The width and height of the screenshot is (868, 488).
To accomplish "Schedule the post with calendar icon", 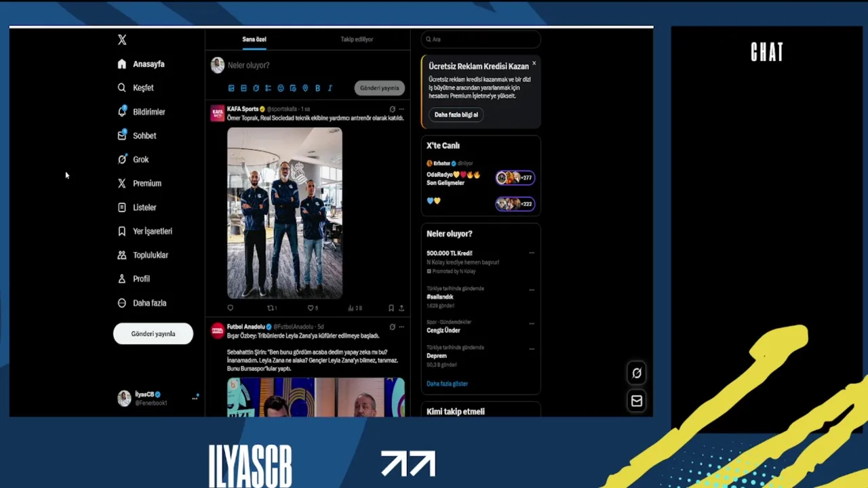I will pos(293,88).
